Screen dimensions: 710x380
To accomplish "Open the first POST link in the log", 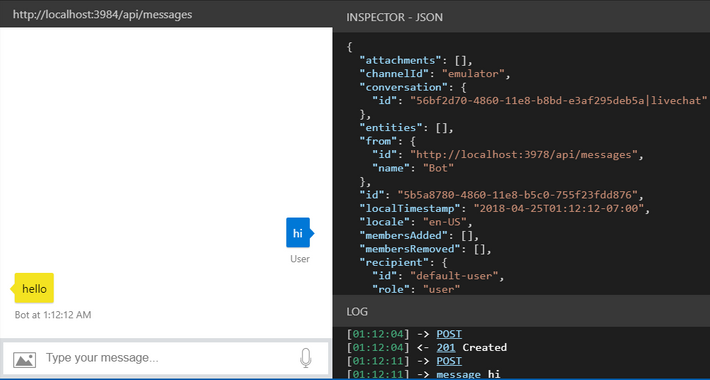I will pyautogui.click(x=449, y=334).
